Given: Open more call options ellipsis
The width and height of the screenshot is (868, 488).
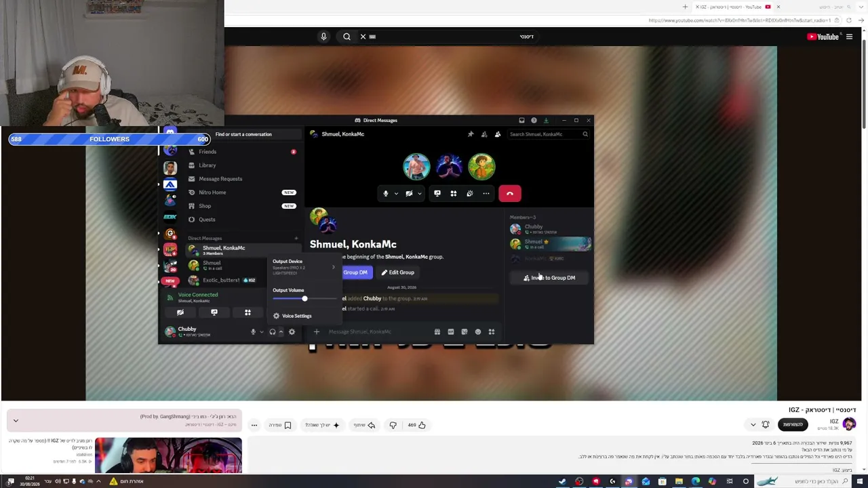Looking at the screenshot, I should pos(486,194).
